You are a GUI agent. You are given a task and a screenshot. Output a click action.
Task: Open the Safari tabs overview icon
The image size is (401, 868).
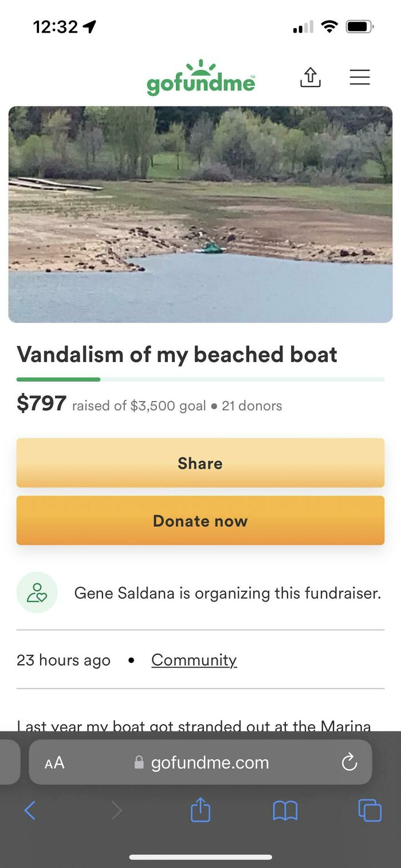tap(369, 811)
